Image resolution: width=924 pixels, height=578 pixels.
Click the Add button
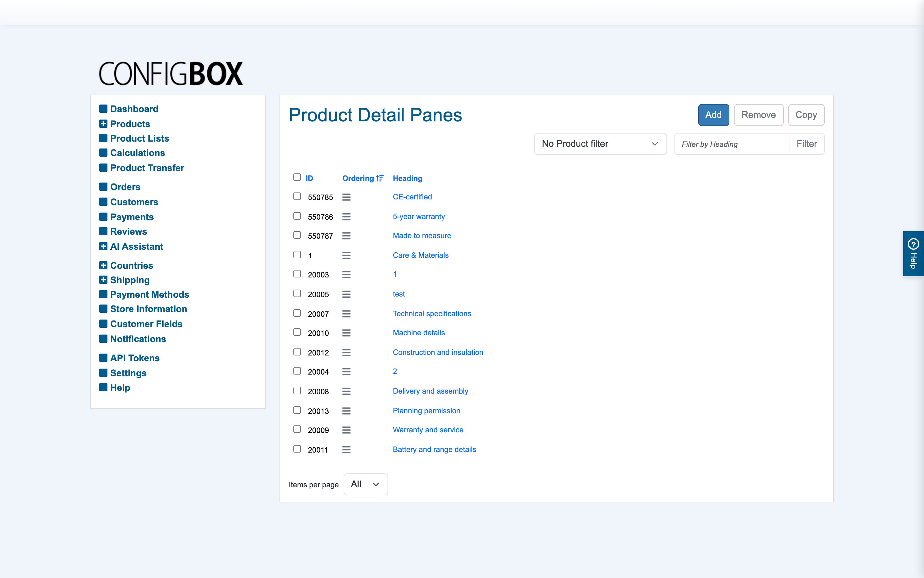click(713, 115)
